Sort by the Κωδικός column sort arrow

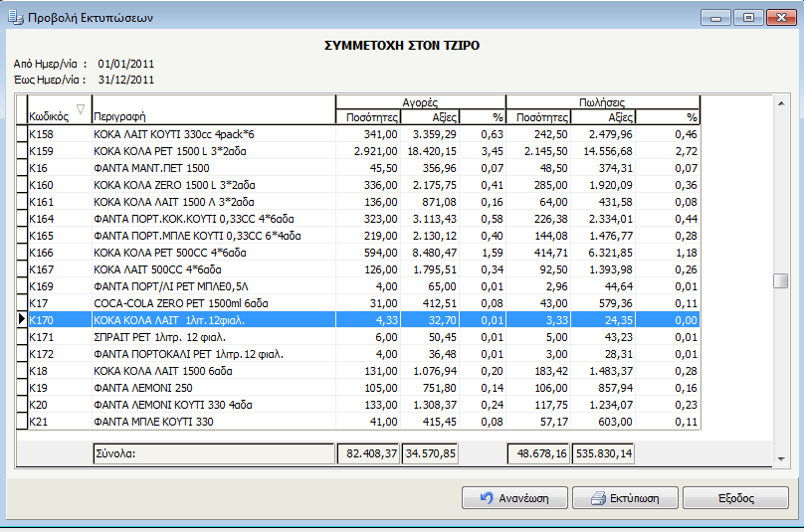(81, 109)
